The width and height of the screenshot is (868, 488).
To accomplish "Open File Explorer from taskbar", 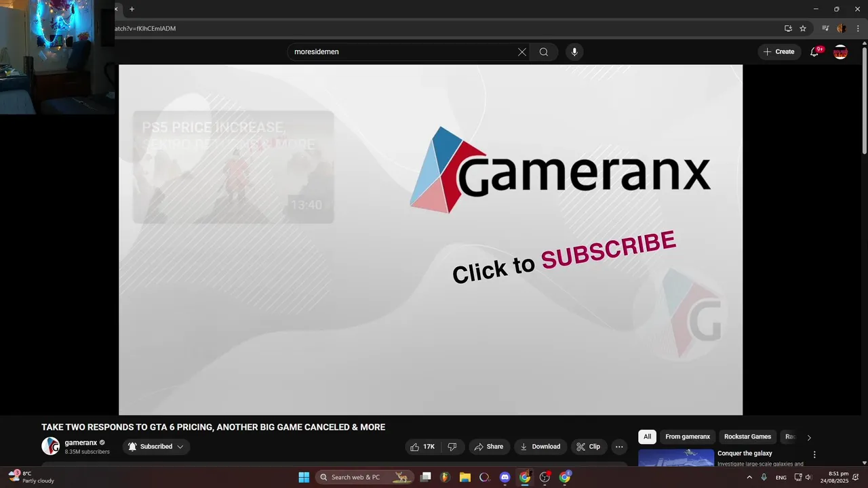I will 465,477.
